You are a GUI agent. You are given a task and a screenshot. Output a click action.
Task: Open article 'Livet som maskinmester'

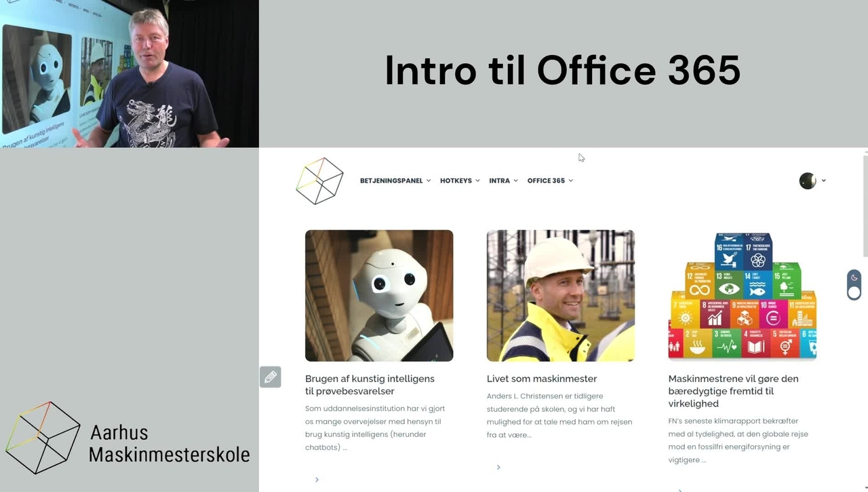542,379
